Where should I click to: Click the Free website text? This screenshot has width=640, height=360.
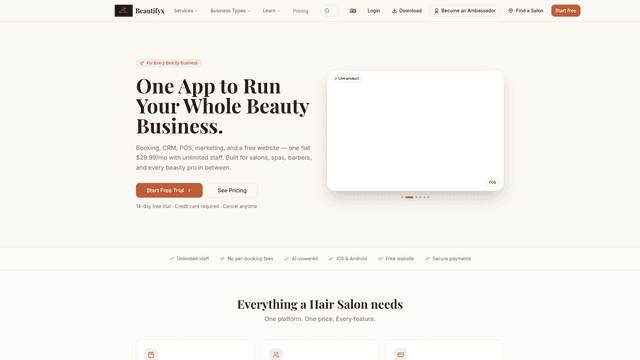[400, 259]
